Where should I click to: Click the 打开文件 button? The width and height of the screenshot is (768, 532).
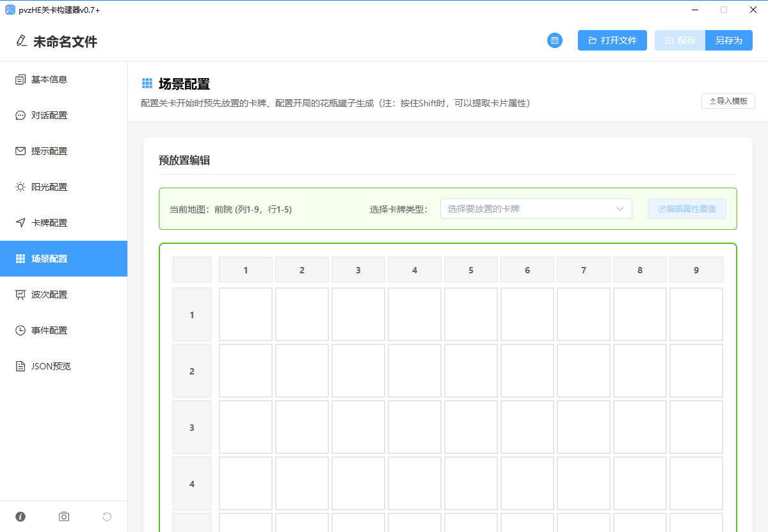click(x=612, y=40)
